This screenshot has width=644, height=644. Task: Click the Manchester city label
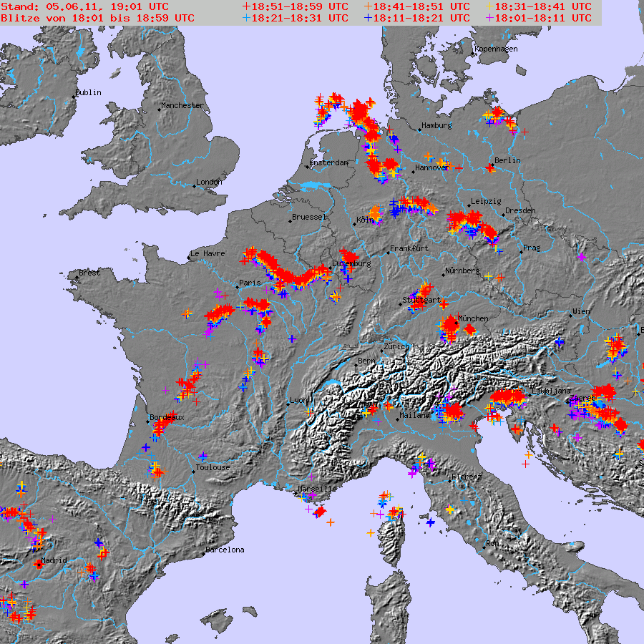tap(182, 106)
